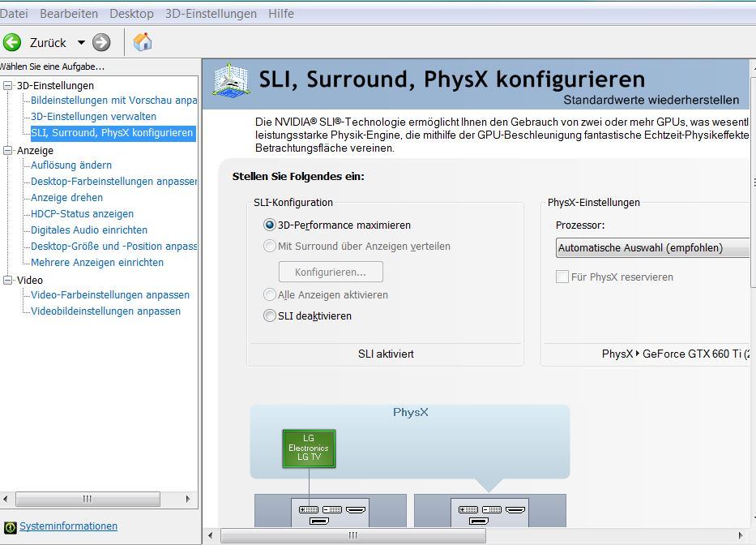Select the green LG Electronics LG TV display box
The width and height of the screenshot is (756, 545).
[309, 448]
